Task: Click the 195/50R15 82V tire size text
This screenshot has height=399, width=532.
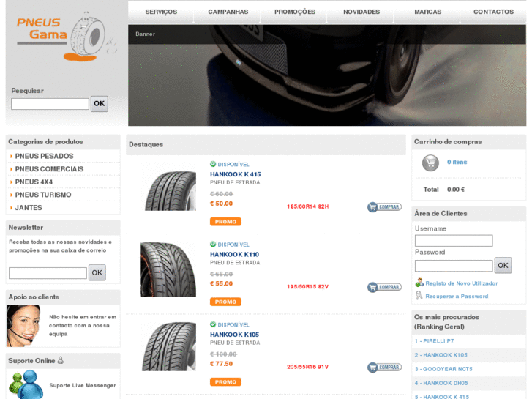Action: coord(308,286)
